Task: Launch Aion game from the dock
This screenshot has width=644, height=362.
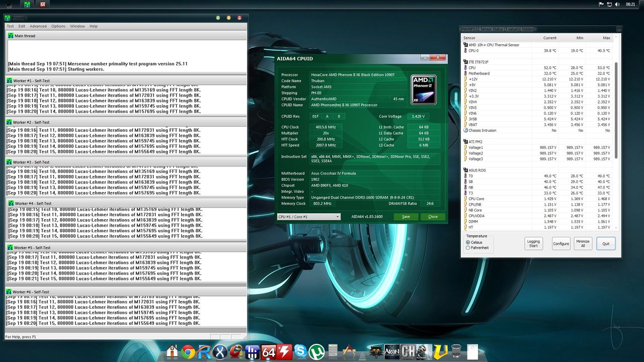Action: [x=392, y=351]
